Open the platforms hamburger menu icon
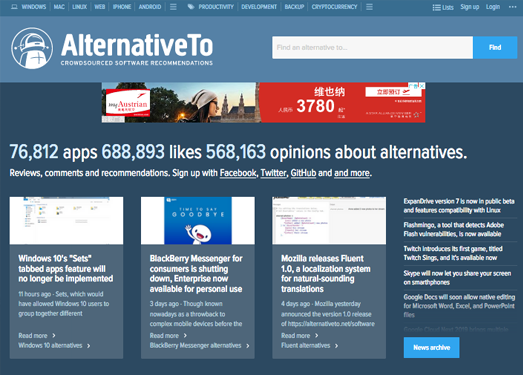This screenshot has width=523, height=375. coord(173,7)
